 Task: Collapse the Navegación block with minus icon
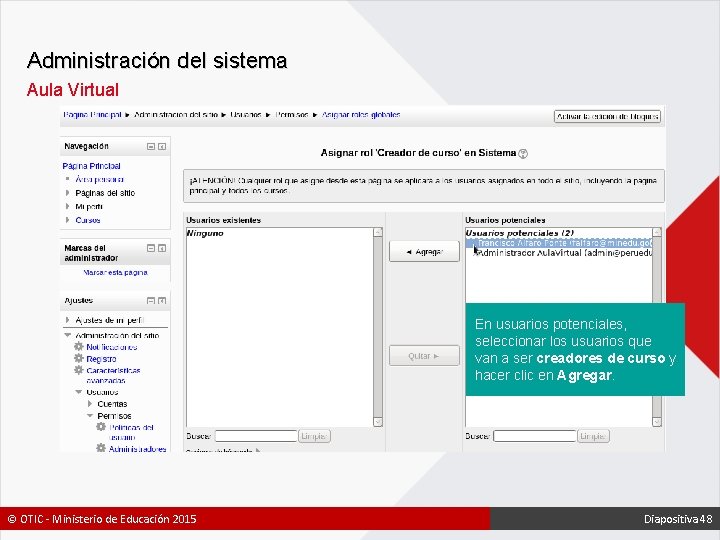(151, 146)
